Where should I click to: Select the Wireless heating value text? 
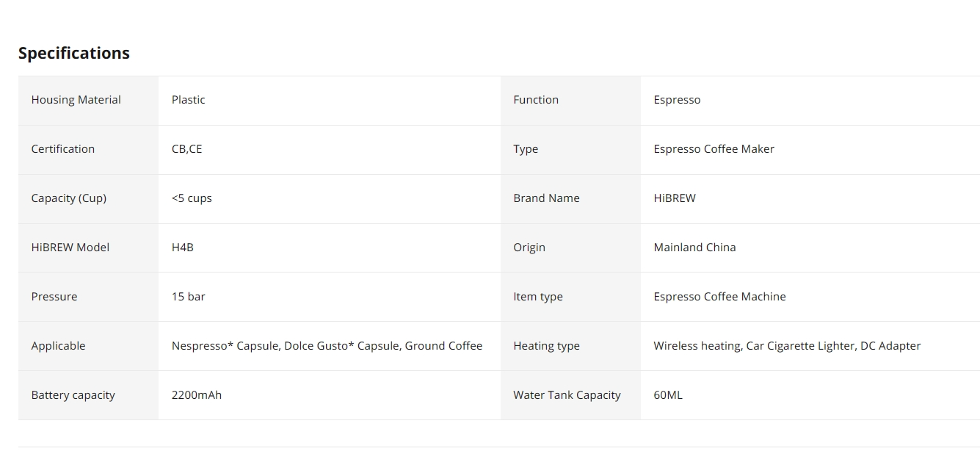(x=787, y=346)
